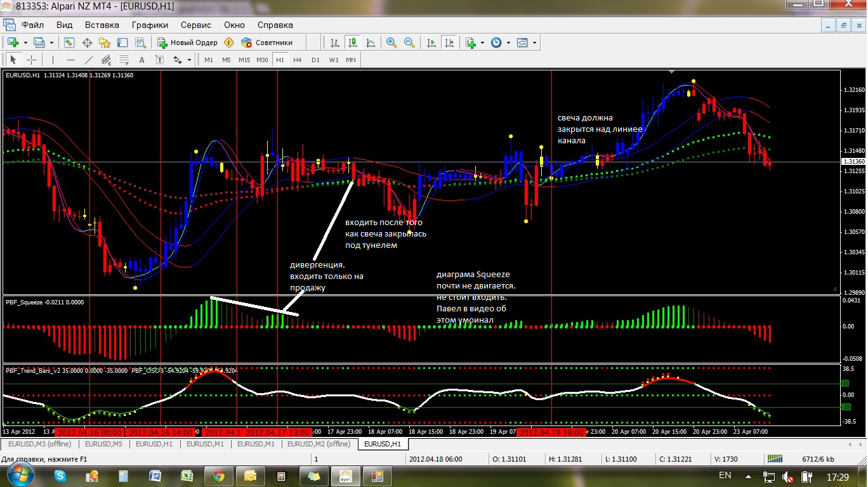Image resolution: width=868 pixels, height=487 pixels.
Task: Click the connection status bars icon
Action: (x=775, y=459)
